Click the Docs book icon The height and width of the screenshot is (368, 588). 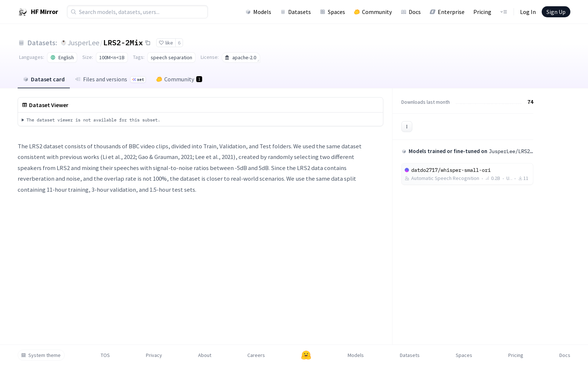[404, 12]
